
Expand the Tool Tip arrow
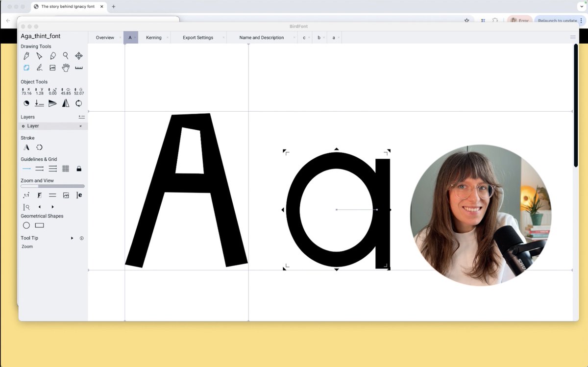pos(72,238)
